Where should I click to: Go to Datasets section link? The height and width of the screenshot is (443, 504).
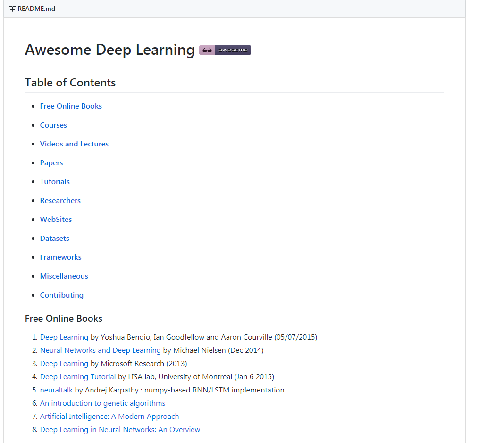pos(55,239)
